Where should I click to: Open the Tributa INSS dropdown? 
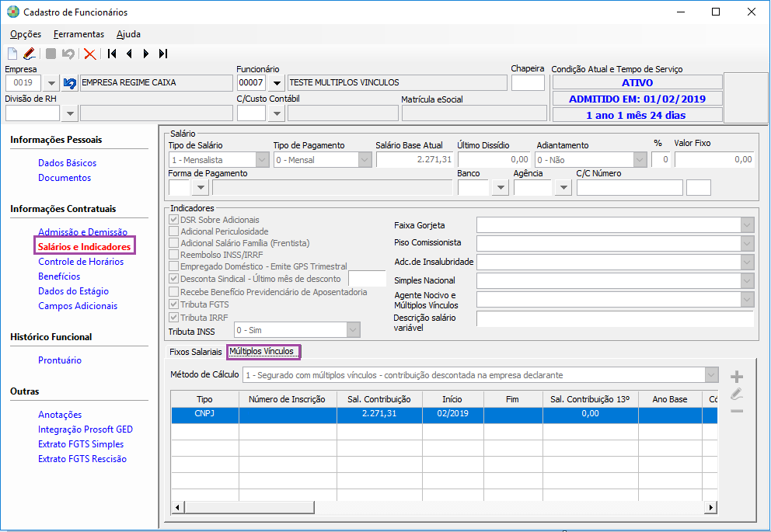[353, 330]
